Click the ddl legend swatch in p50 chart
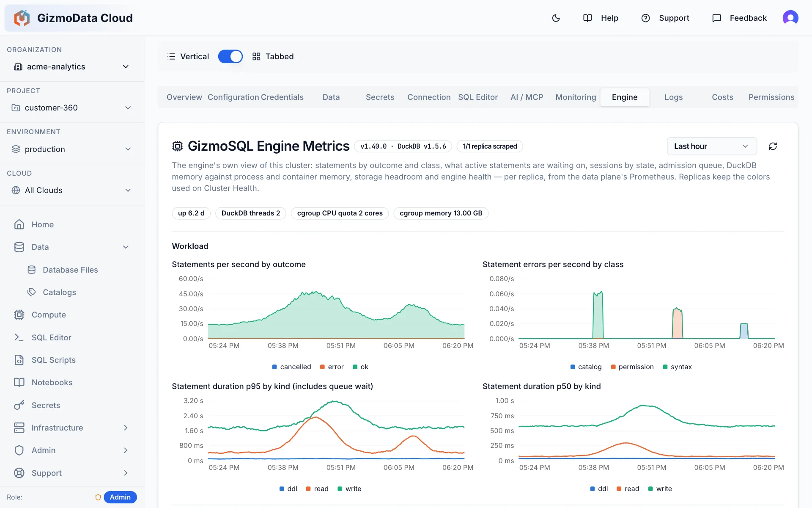 tap(593, 489)
